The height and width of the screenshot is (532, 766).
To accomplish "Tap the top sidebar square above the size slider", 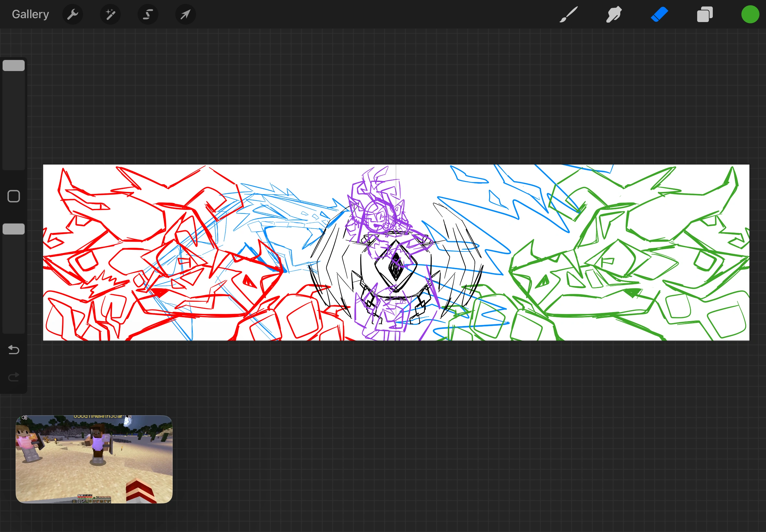I will click(13, 65).
